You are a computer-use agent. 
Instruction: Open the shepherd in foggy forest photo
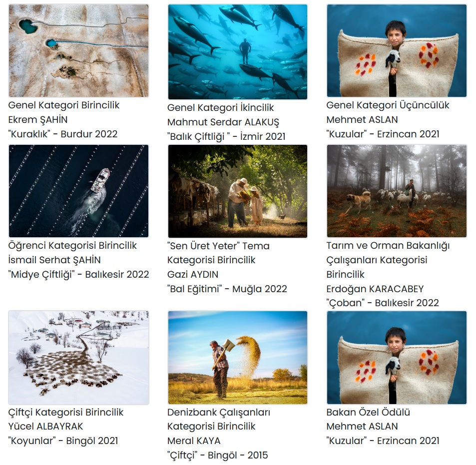pos(397,191)
